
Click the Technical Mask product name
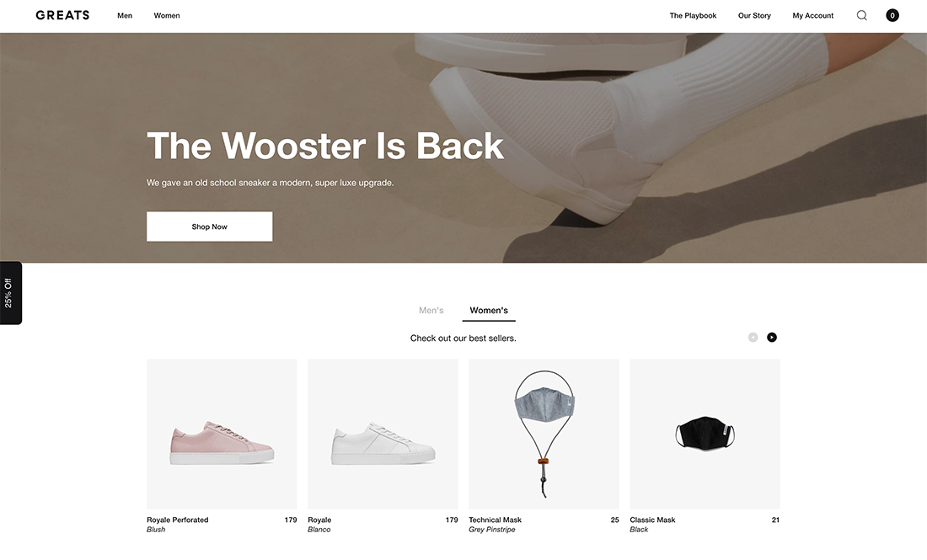[x=495, y=520]
